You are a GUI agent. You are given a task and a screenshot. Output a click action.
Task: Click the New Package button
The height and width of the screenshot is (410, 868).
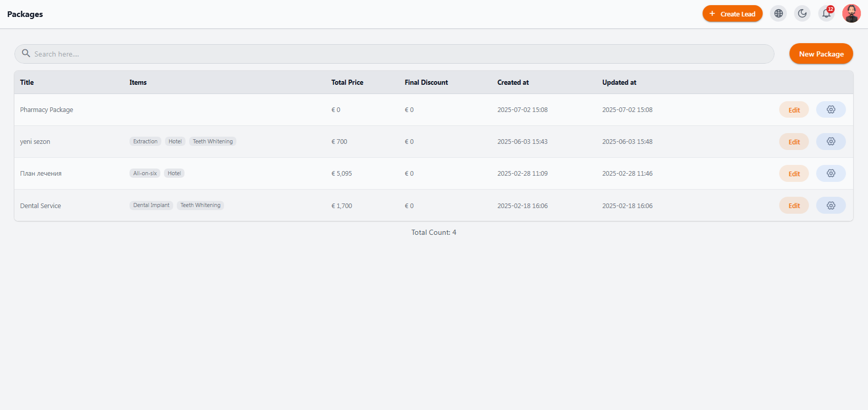pos(821,54)
